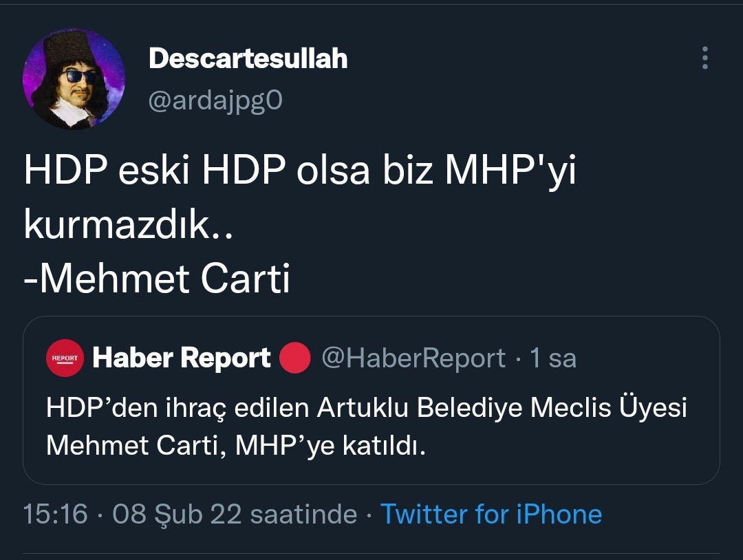This screenshot has height=560, width=743.
Task: Click the -Mehmet Carti signature line
Action: click(157, 278)
